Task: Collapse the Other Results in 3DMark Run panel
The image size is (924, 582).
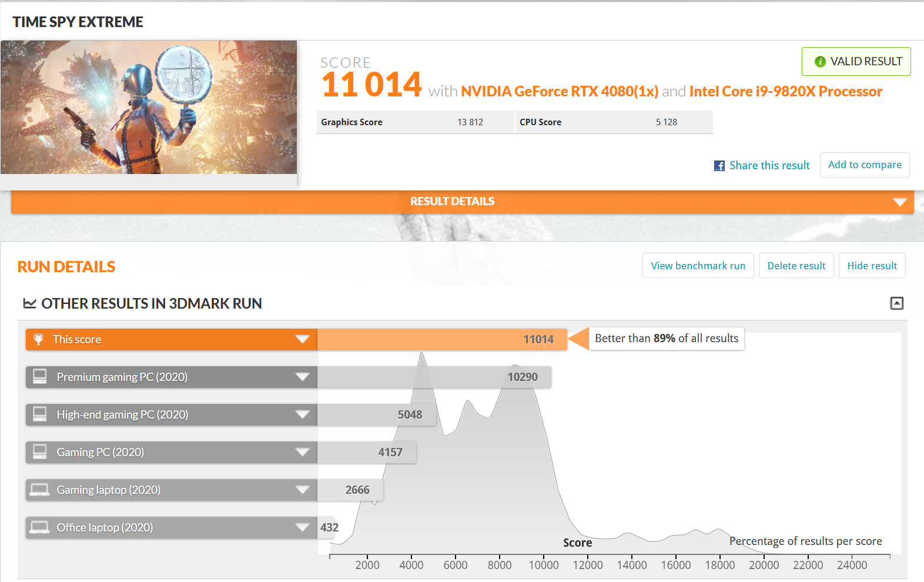Action: [x=896, y=303]
